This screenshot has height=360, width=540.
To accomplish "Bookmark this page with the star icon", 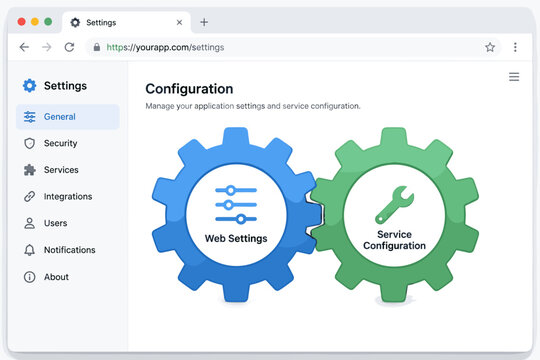I will [490, 47].
